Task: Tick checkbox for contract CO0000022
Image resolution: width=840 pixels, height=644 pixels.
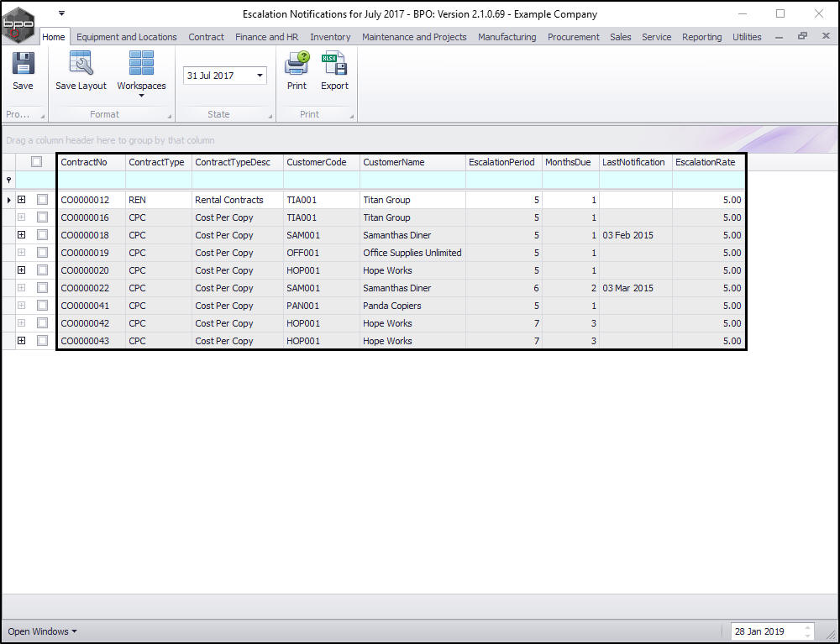Action: (x=42, y=288)
